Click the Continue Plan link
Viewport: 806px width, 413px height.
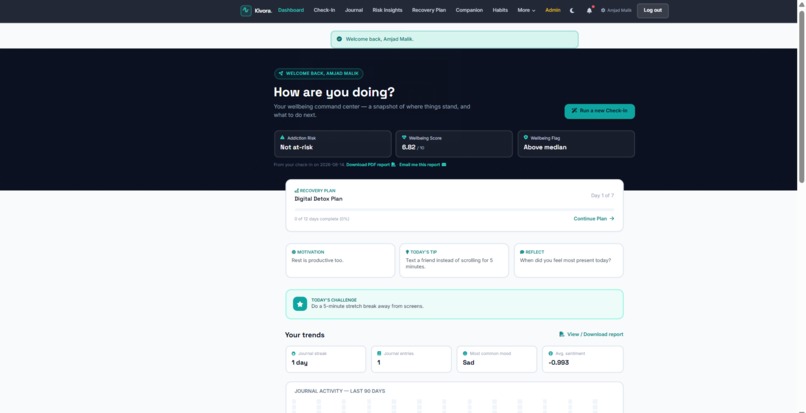pos(594,219)
